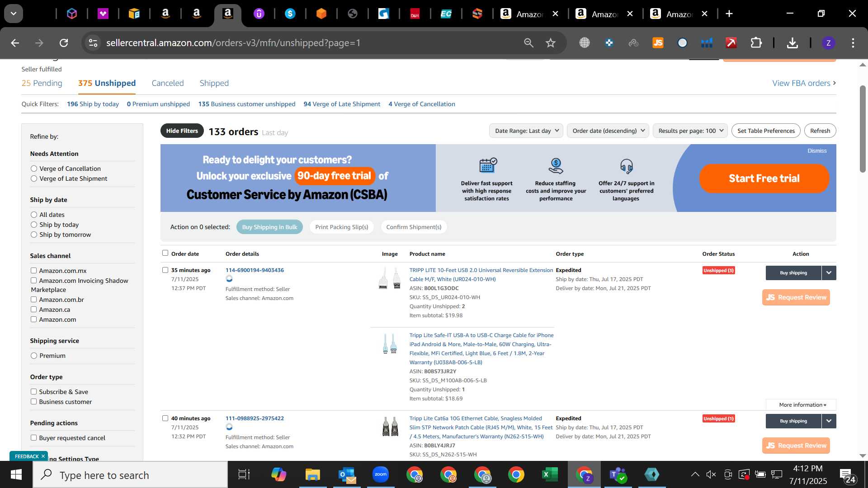Viewport: 868px width, 488px height.
Task: Open the Date Range: Last day dropdown
Action: click(526, 131)
